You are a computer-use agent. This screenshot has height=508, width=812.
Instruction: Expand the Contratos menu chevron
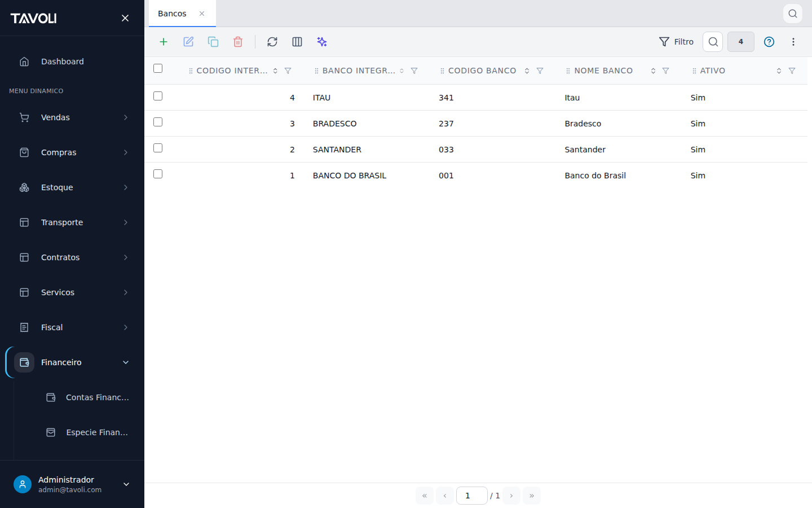pyautogui.click(x=126, y=257)
